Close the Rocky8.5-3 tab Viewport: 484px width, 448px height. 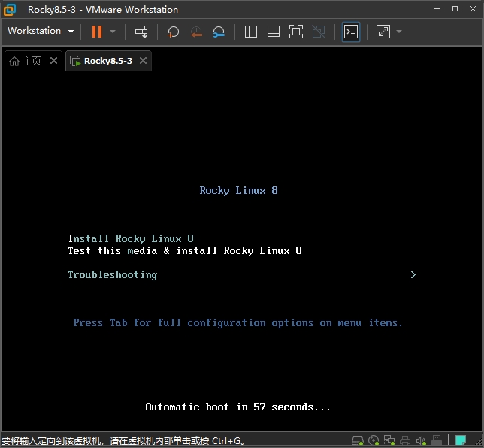[x=143, y=61]
